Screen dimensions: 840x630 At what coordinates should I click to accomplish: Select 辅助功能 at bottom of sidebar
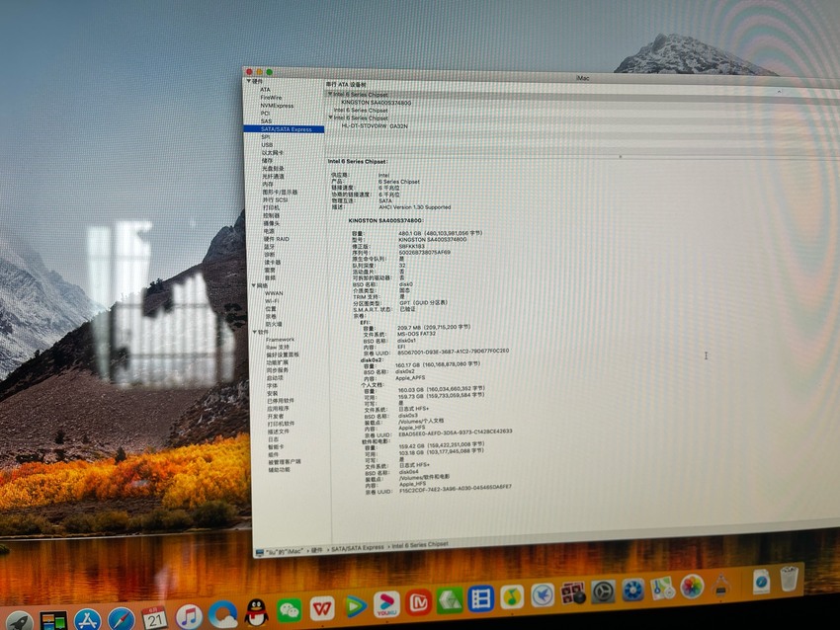[280, 469]
